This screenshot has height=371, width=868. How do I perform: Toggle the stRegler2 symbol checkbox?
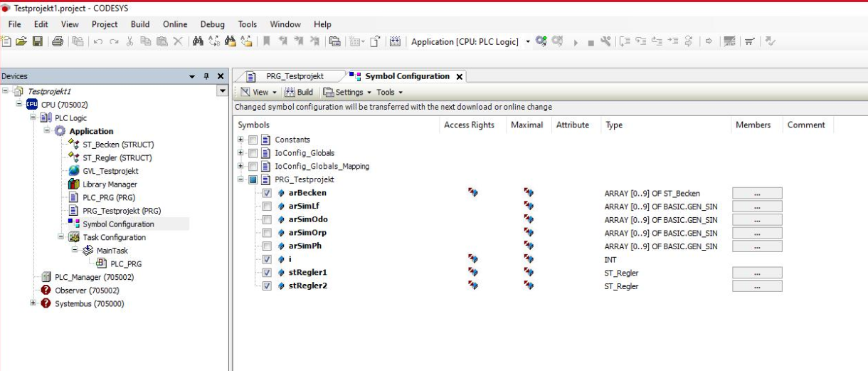pyautogui.click(x=267, y=286)
